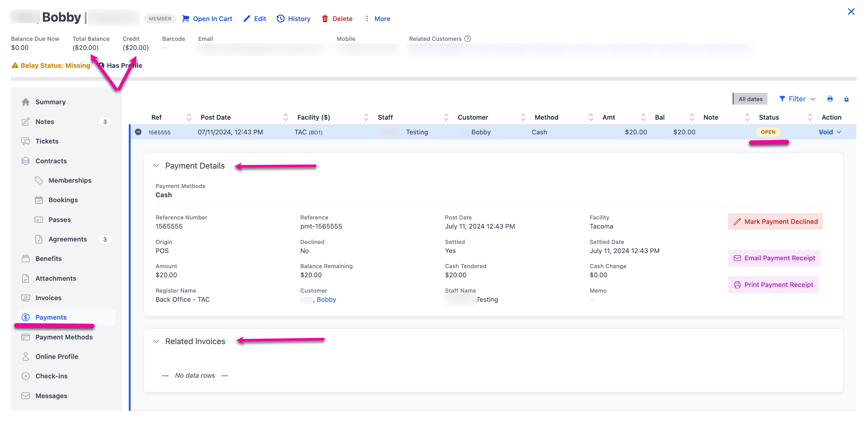
Task: Click the Messages envelope icon
Action: (x=26, y=396)
